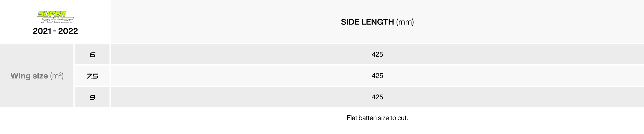Click the 'Wing size' bold label
The width and height of the screenshot is (644, 134).
(x=29, y=76)
